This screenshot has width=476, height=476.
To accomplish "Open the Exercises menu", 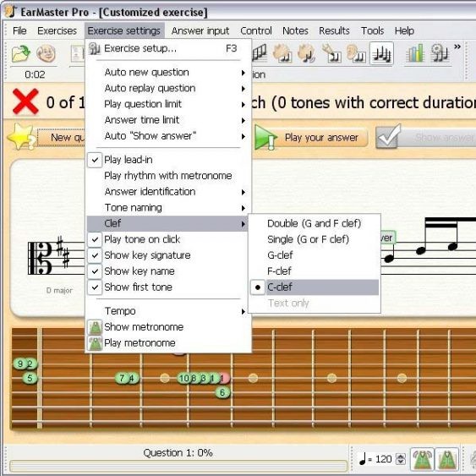I will tap(57, 30).
